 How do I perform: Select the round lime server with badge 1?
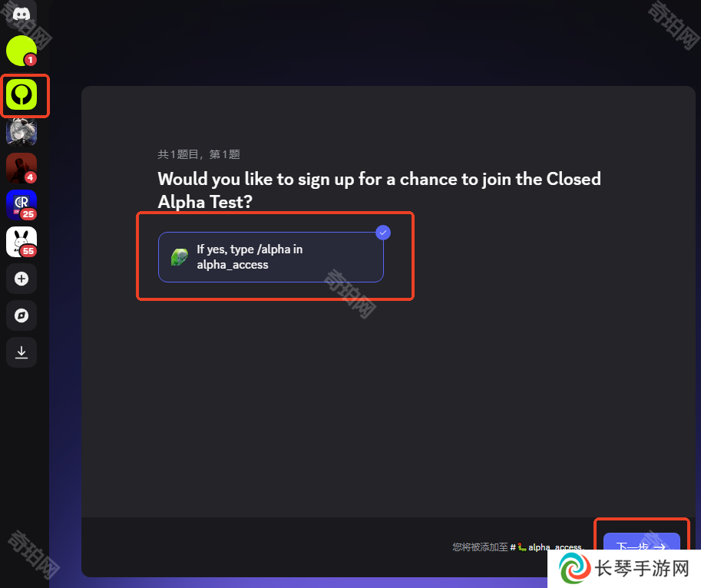point(21,51)
